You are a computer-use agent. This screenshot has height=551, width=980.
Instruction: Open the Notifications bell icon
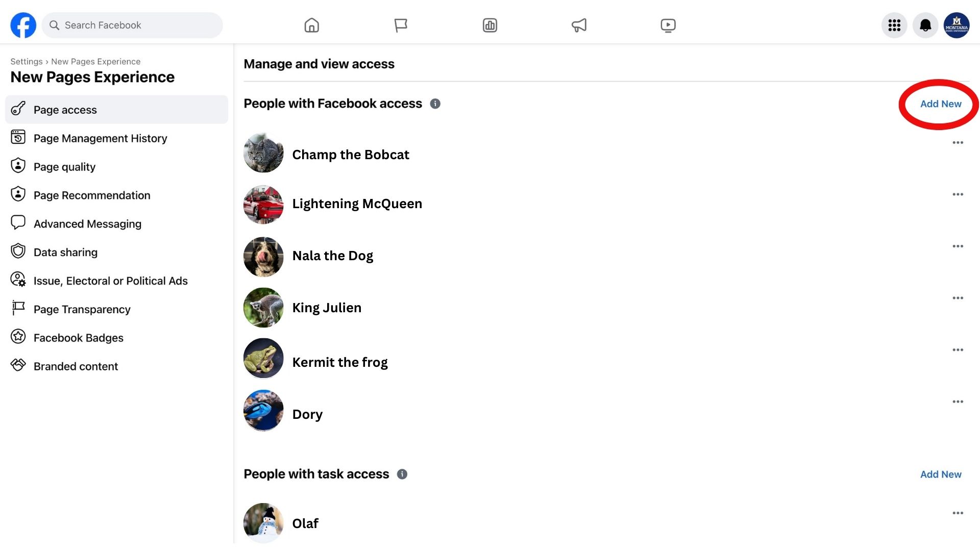[x=925, y=25]
